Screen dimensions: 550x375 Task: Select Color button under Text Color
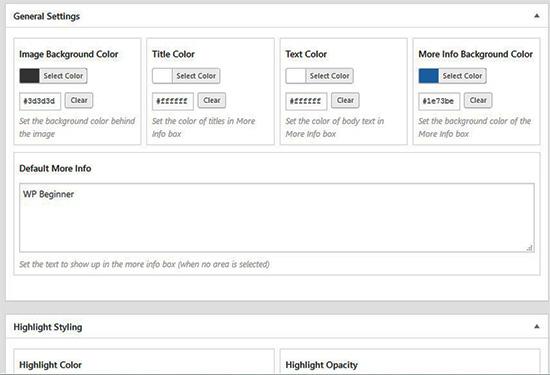pos(329,76)
